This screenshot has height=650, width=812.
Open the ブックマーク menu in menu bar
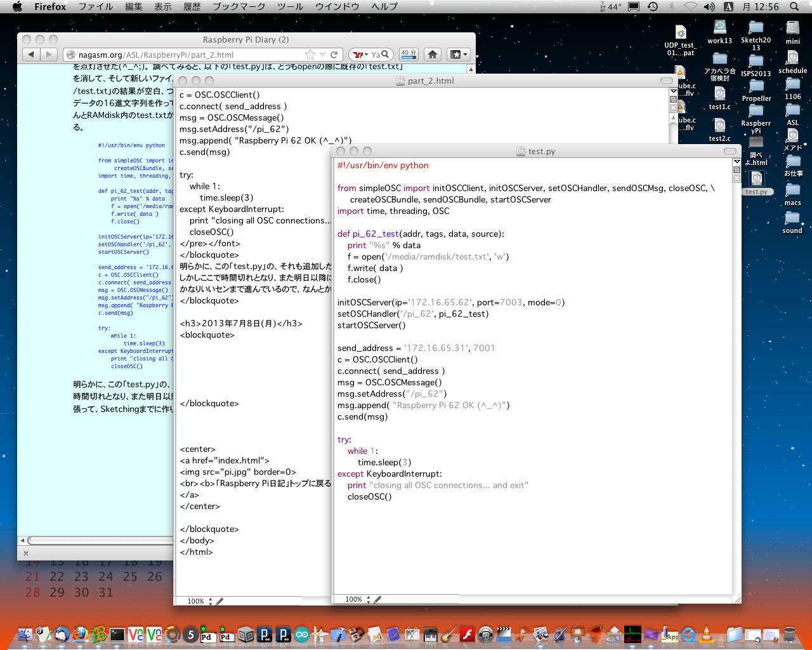(x=239, y=6)
